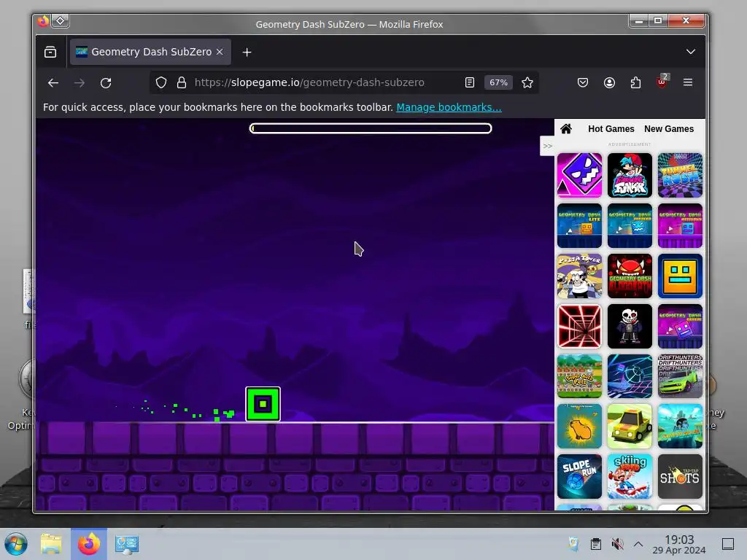Open the Tunnel Rush game thumbnail
The width and height of the screenshot is (747, 560).
coord(680,175)
